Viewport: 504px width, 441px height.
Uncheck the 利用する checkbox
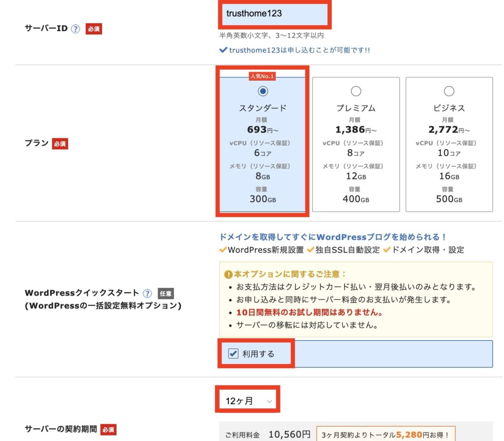tap(233, 354)
